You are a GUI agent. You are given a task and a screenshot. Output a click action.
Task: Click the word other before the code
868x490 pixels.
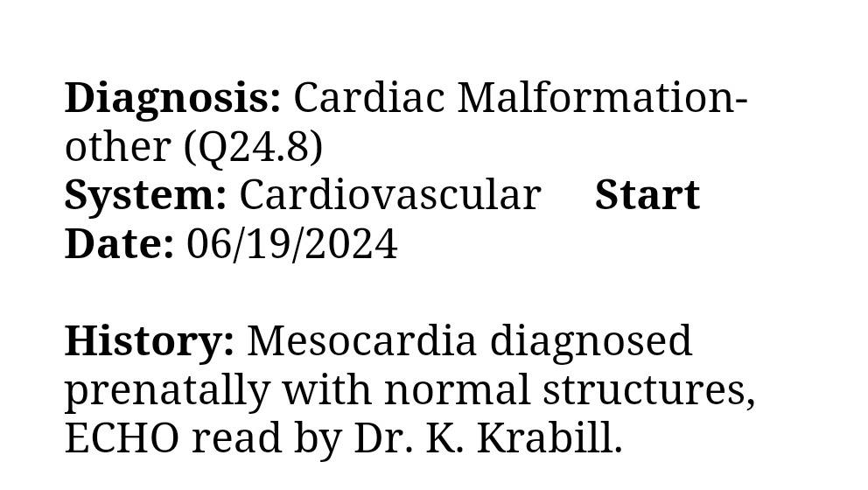coord(117,146)
